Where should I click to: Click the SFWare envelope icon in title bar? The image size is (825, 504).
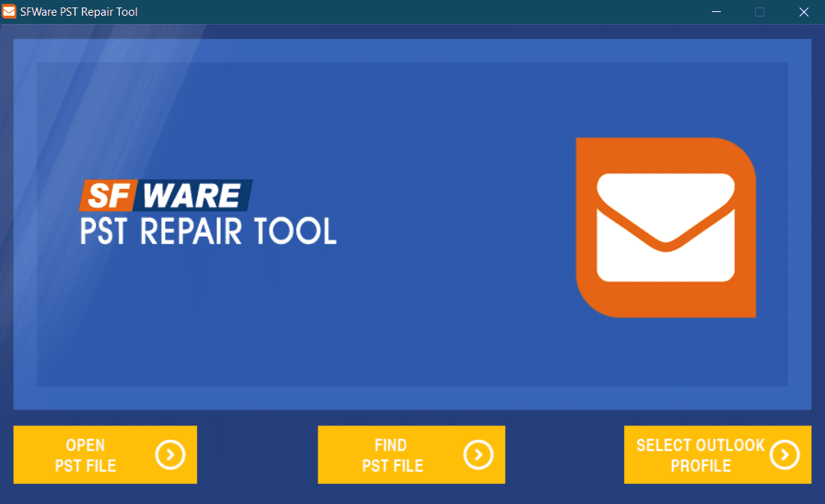coord(10,11)
